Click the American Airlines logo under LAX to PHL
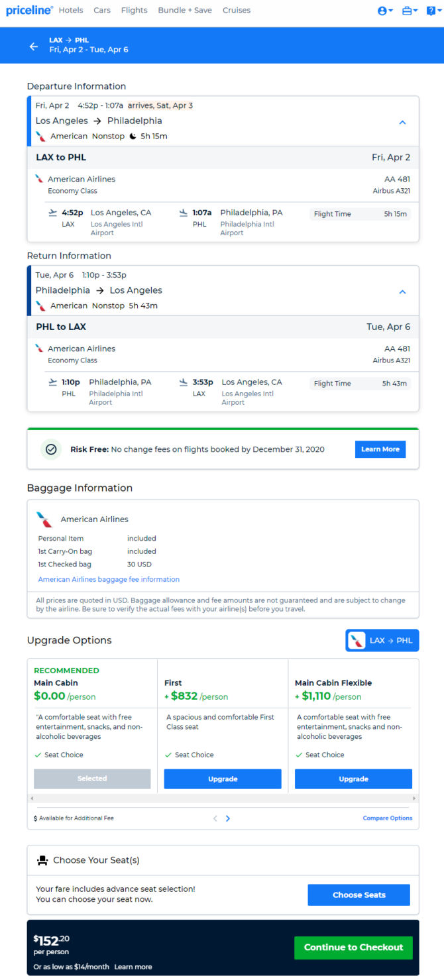 (39, 179)
